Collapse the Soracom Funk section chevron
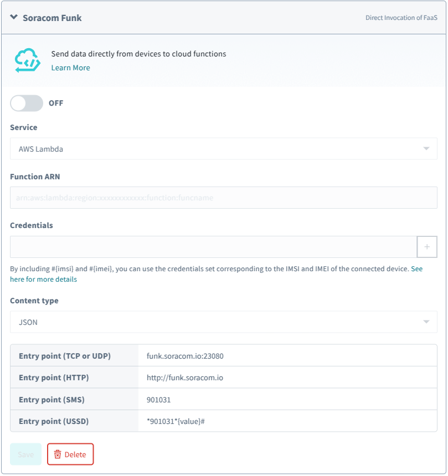 click(14, 17)
